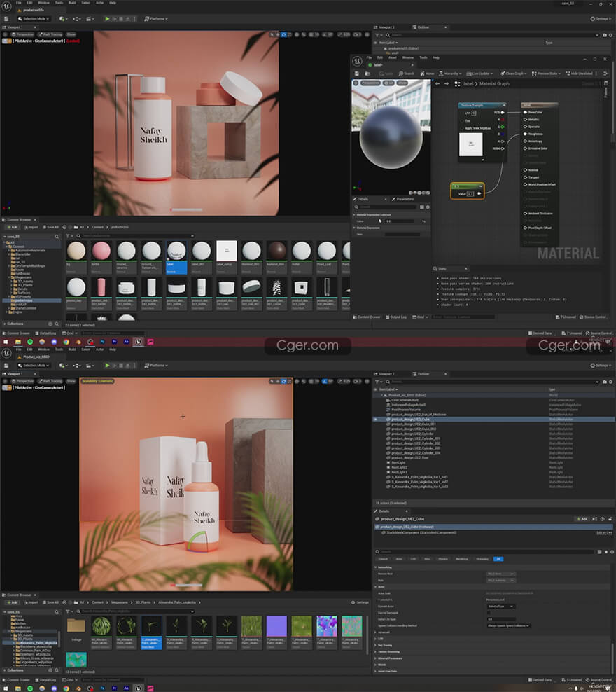Image resolution: width=616 pixels, height=692 pixels.
Task: Toggle the Can be Damaged checkbox
Action: [x=489, y=613]
